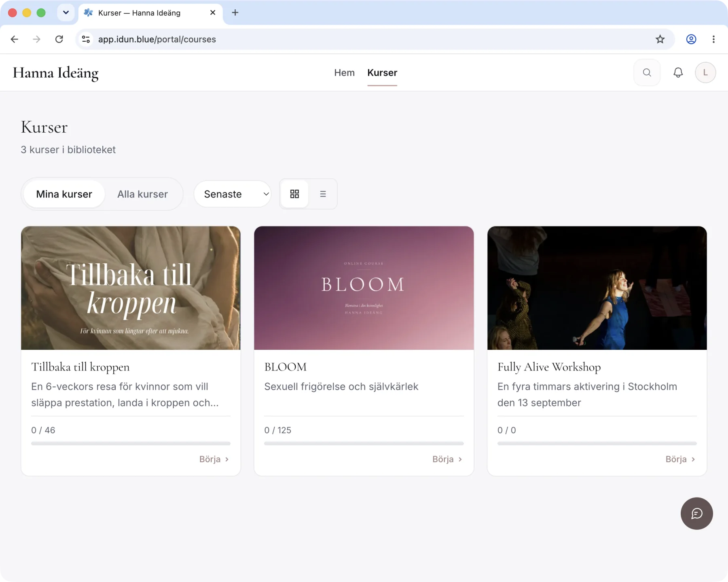
Task: Click the BLOOM course progress bar
Action: 364,443
